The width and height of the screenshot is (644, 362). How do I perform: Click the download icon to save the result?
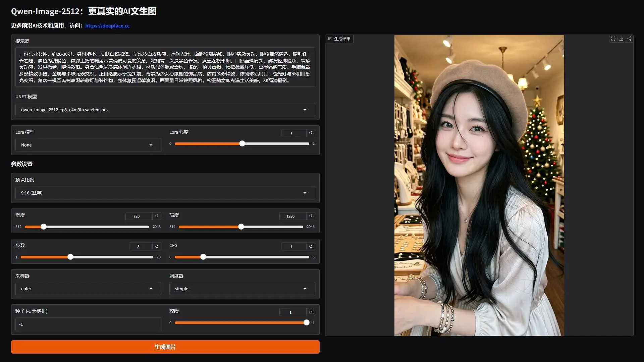tap(621, 39)
